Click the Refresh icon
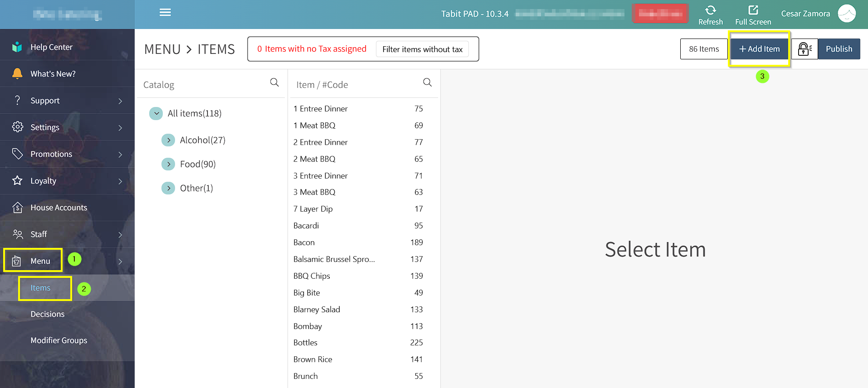868x388 pixels. click(x=710, y=10)
